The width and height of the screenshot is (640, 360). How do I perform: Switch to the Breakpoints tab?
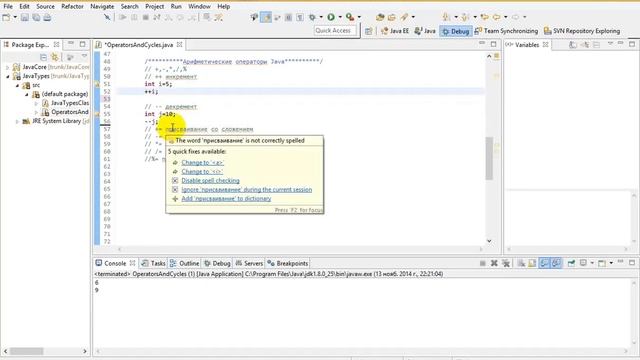pos(287,263)
